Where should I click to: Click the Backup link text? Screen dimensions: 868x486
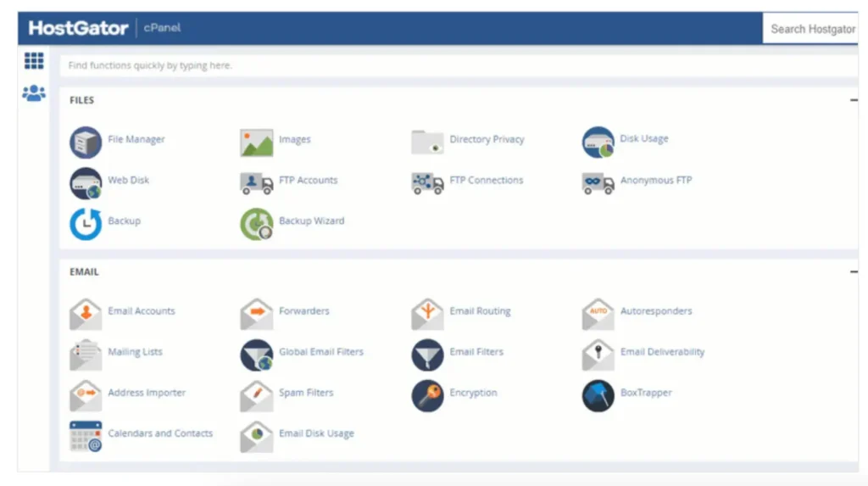pos(124,221)
